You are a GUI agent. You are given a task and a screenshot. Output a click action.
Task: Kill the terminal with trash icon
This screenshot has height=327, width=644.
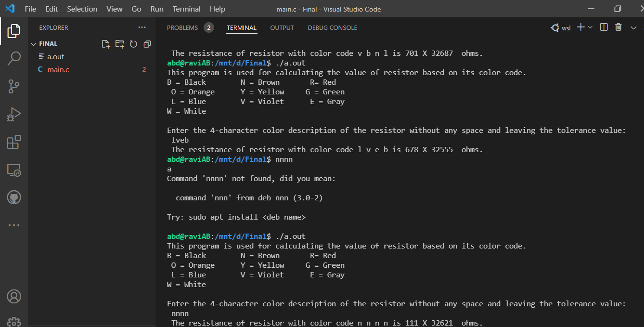point(618,27)
